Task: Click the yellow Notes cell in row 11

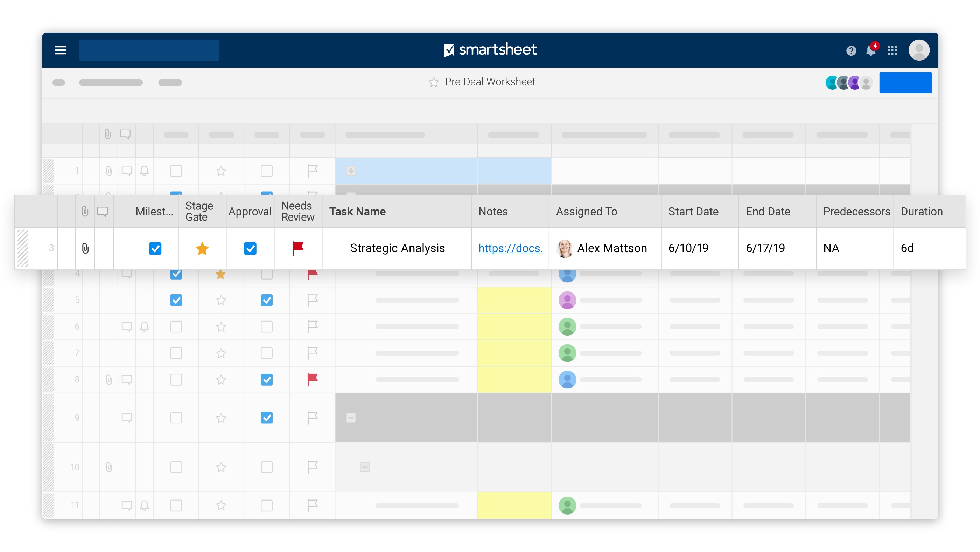Action: click(x=514, y=505)
